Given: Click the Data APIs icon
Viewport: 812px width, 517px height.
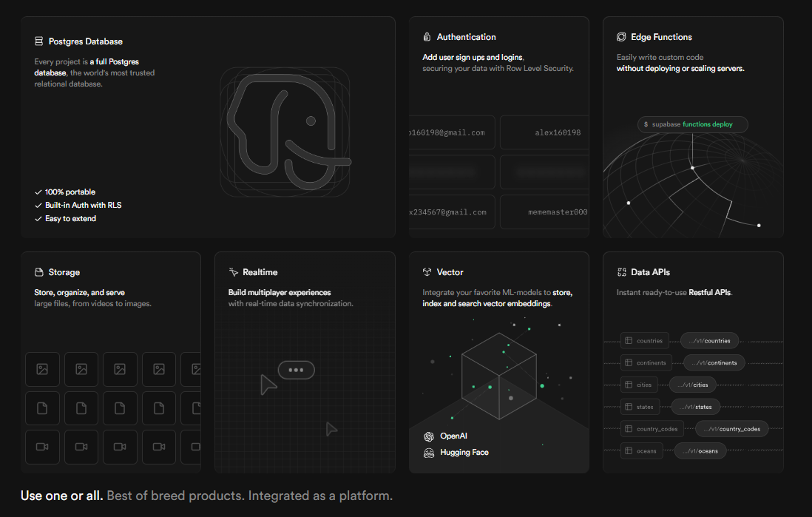Looking at the screenshot, I should click(621, 272).
